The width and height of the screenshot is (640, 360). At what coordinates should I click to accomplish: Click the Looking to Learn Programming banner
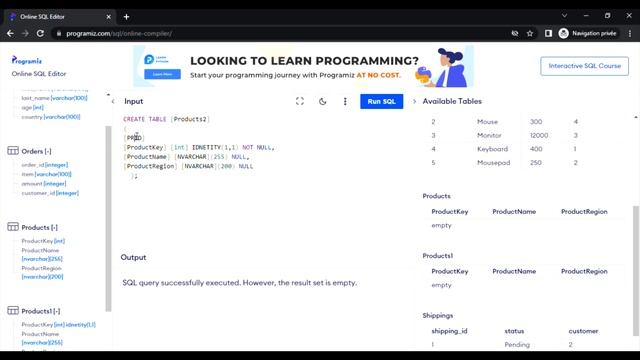303,67
